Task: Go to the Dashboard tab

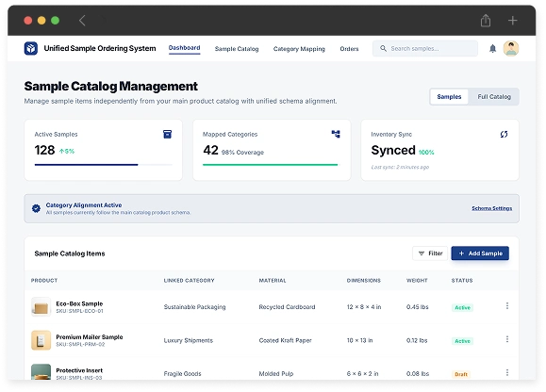Action: coord(184,48)
